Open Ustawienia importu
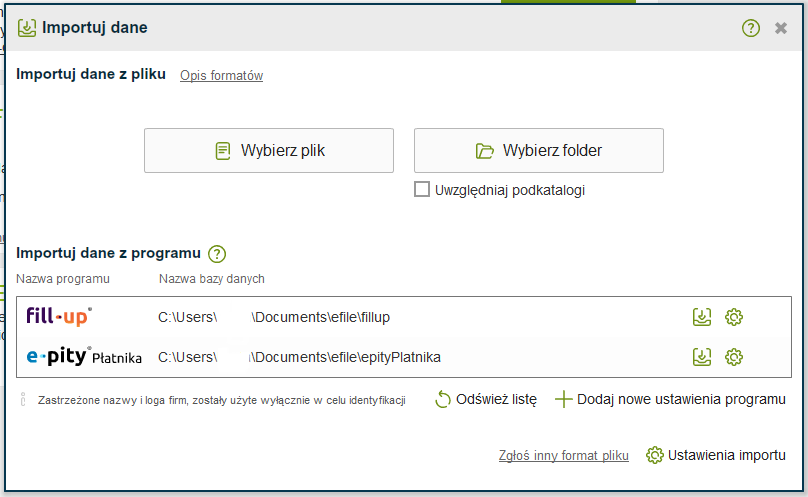Screen dimensions: 808x497 716,455
